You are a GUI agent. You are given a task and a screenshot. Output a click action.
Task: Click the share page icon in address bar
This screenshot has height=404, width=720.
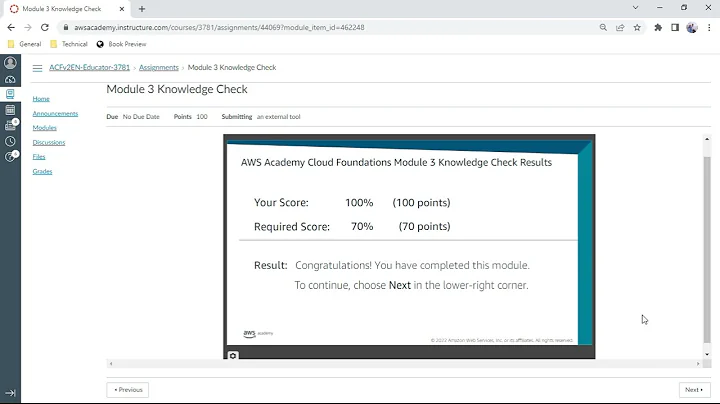[x=620, y=28]
